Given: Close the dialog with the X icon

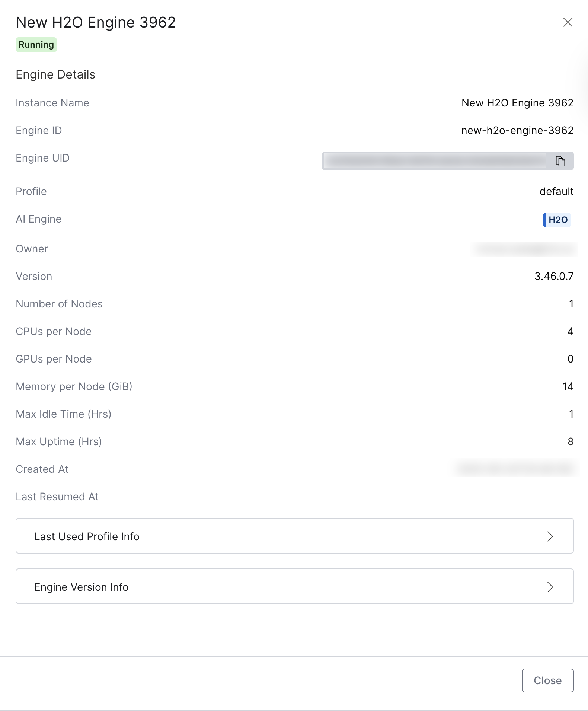Looking at the screenshot, I should click(x=568, y=22).
